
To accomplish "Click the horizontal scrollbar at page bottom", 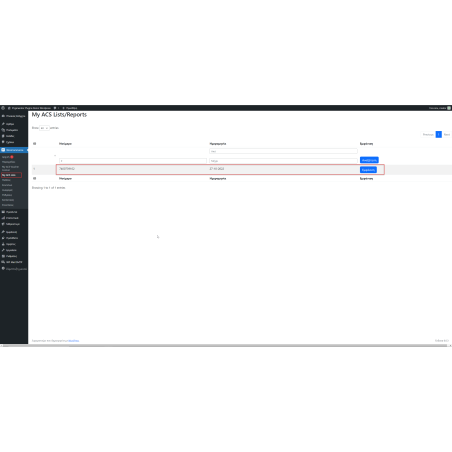I will tap(225, 346).
